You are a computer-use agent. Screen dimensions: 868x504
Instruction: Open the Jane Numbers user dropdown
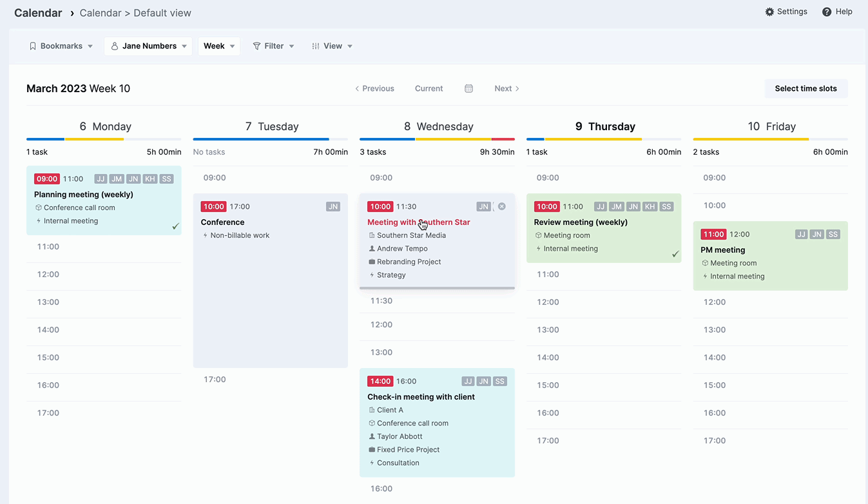click(x=148, y=46)
